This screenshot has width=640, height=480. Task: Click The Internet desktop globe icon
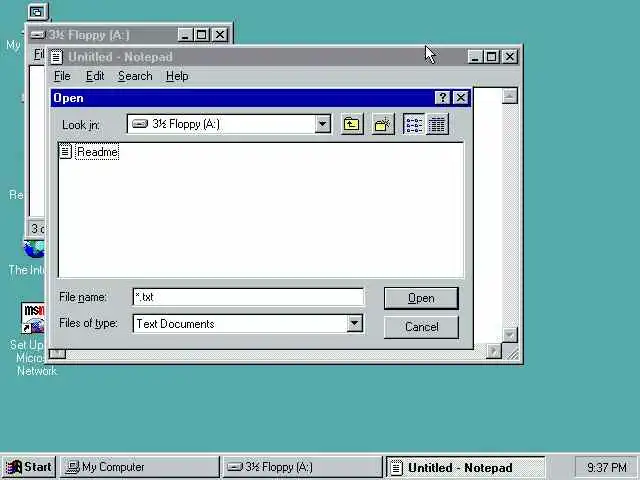tap(34, 249)
